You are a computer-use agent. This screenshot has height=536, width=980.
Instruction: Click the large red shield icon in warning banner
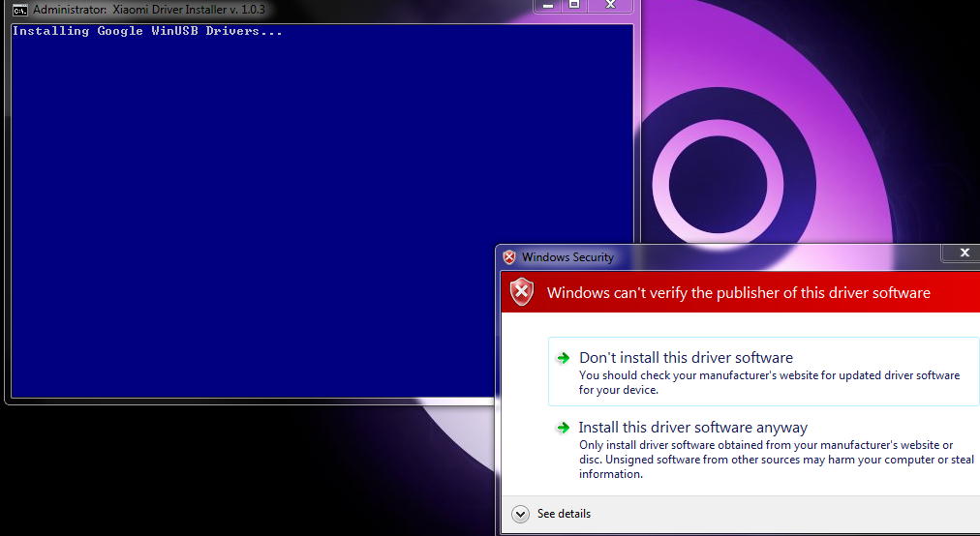pyautogui.click(x=522, y=292)
